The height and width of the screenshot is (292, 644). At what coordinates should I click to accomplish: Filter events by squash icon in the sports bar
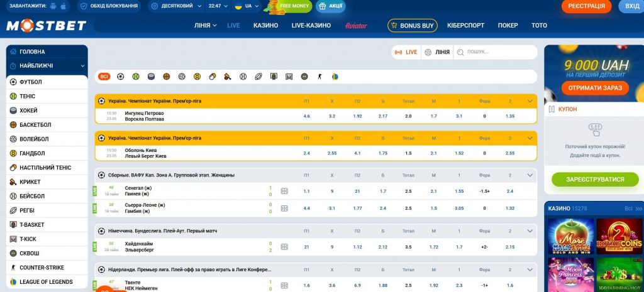(x=304, y=76)
